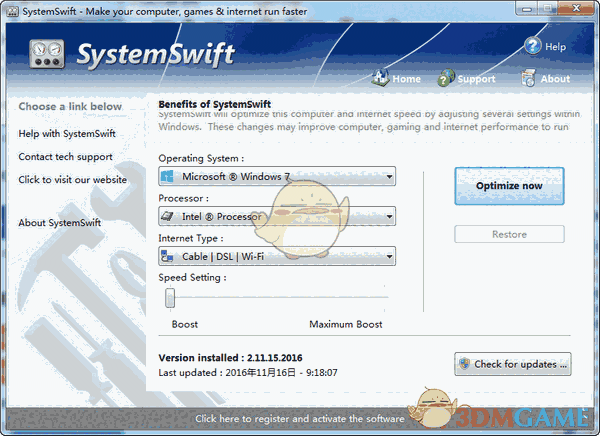Click the shield icon on Check for updates
The height and width of the screenshot is (436, 600).
465,363
